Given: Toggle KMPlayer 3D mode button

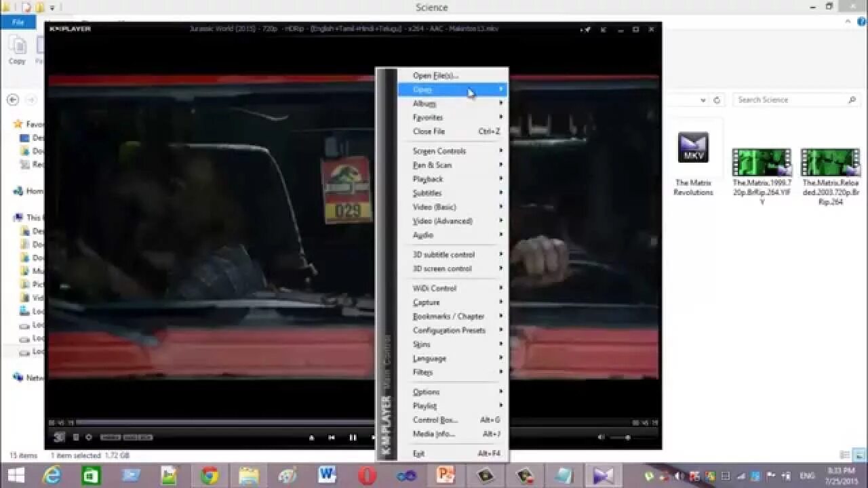Looking at the screenshot, I should [x=60, y=437].
